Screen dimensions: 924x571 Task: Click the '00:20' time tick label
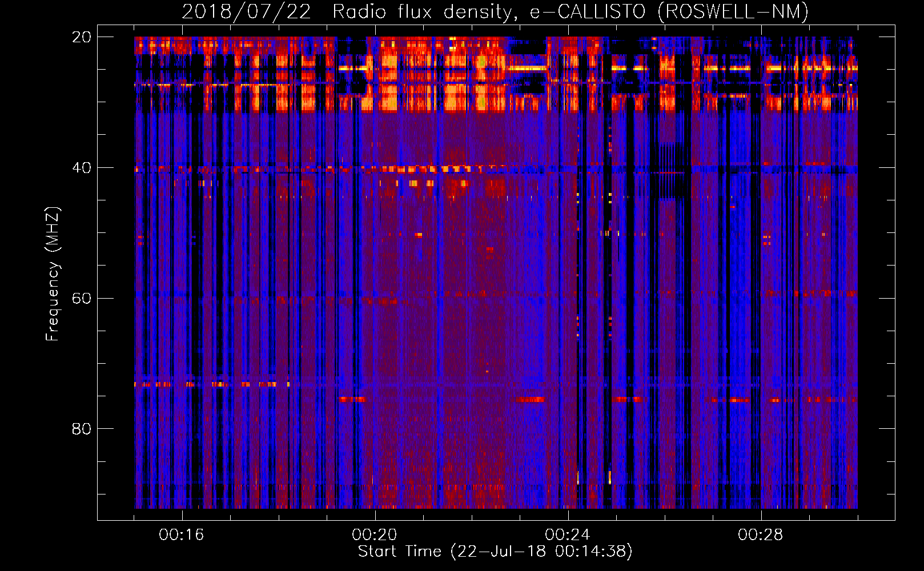[375, 535]
